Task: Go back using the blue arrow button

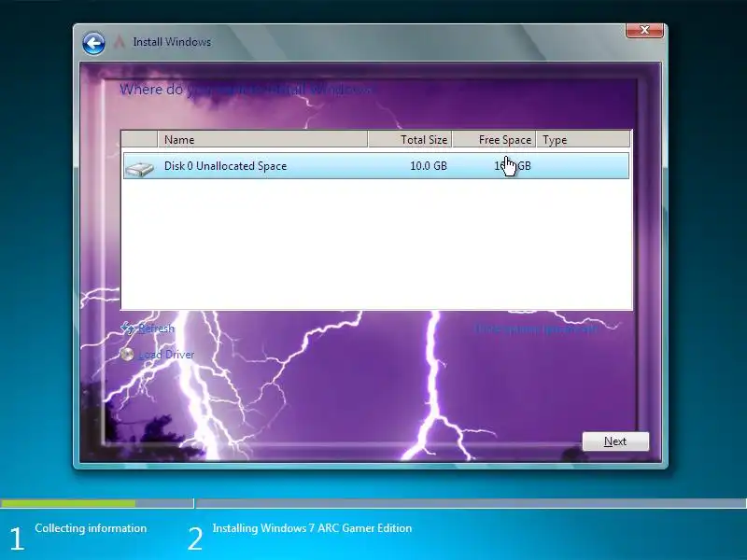Action: [93, 44]
